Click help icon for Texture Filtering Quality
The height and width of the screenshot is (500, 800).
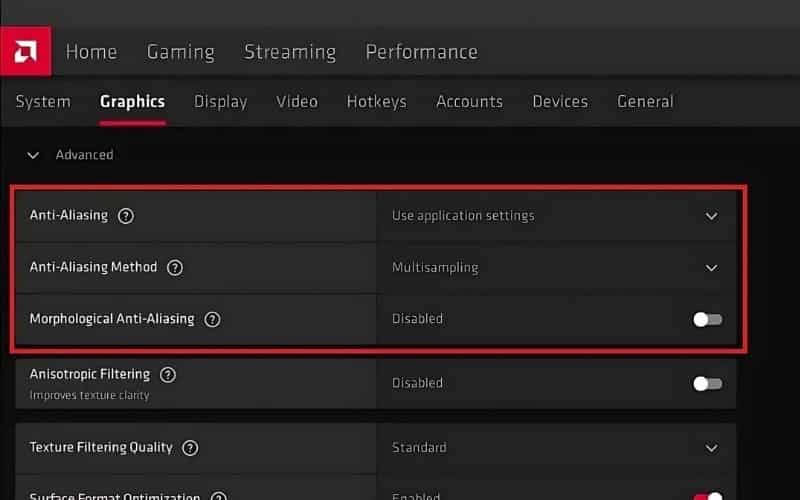coord(190,448)
